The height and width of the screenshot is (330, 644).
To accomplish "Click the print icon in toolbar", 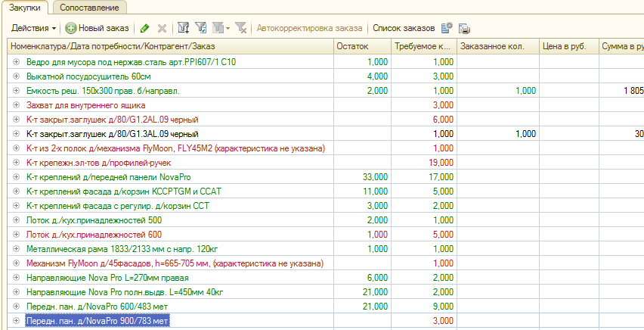I will click(465, 29).
